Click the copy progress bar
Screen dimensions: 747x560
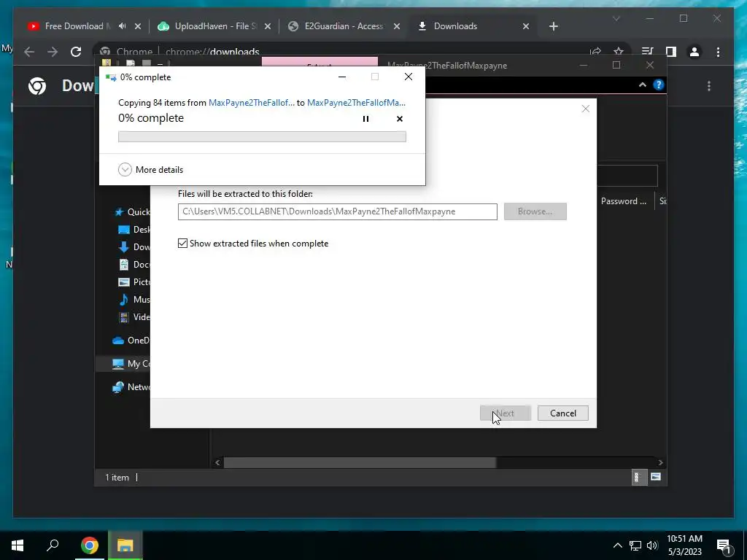262,136
